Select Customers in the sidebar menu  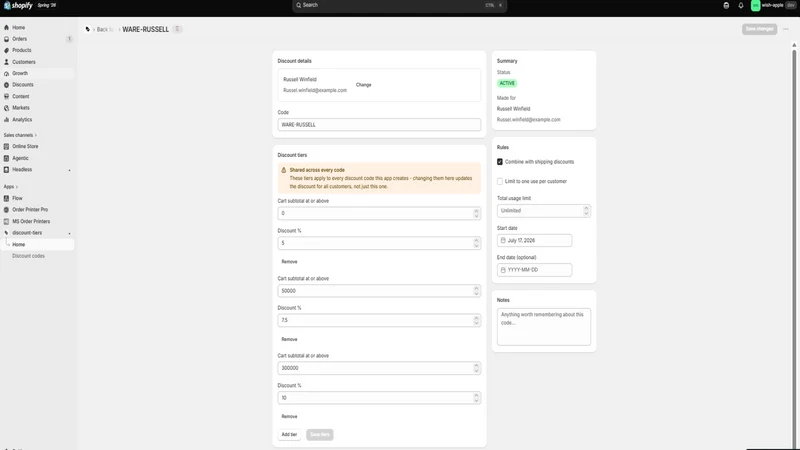(x=24, y=62)
